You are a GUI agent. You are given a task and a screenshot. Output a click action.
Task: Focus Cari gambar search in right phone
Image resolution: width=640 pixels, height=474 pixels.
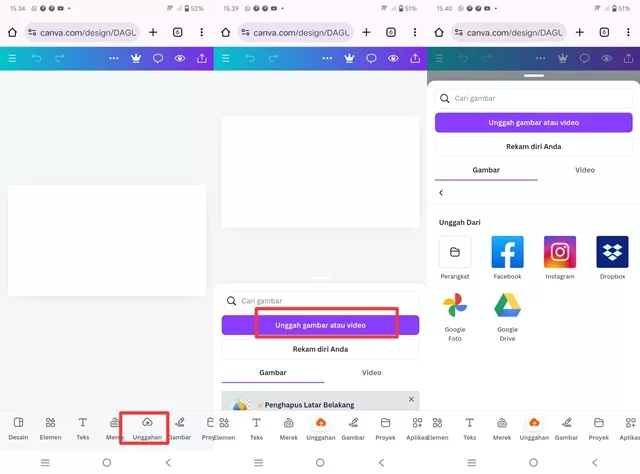[533, 98]
